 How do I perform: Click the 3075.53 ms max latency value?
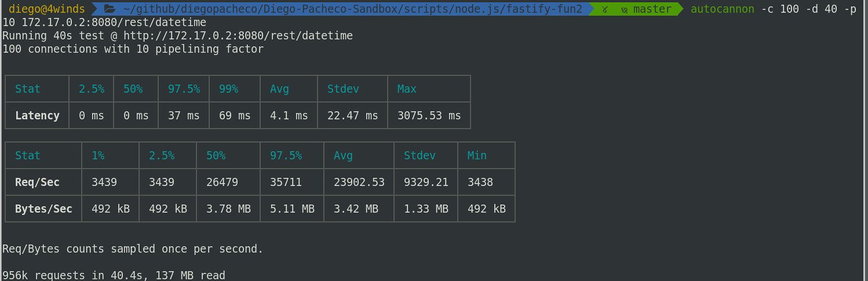(x=429, y=116)
